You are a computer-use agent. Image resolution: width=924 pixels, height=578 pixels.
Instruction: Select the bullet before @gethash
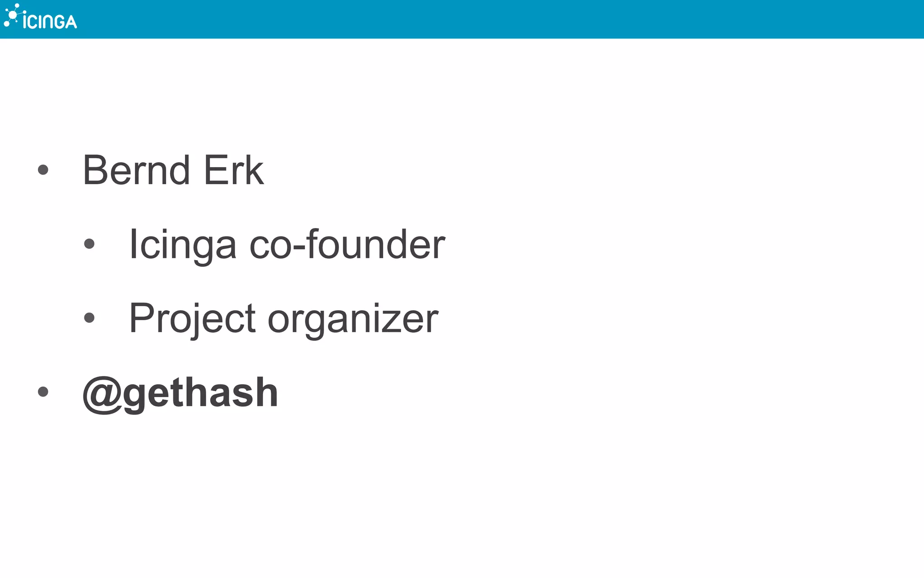pyautogui.click(x=43, y=392)
